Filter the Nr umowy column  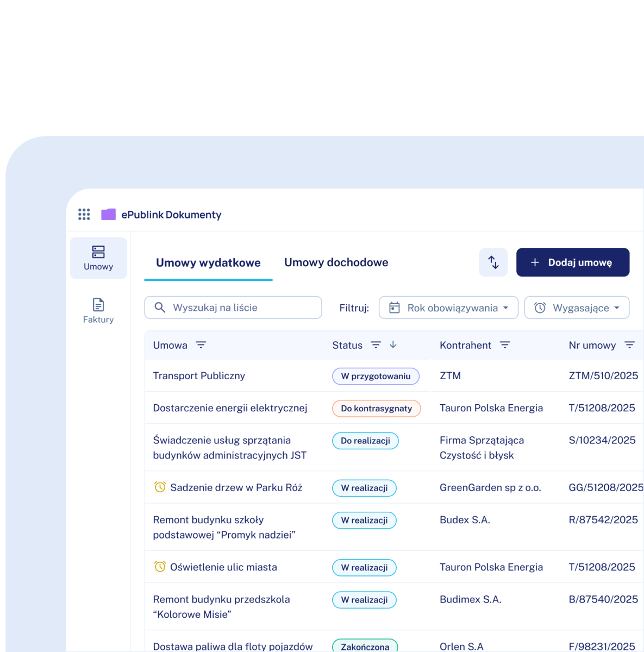(x=629, y=345)
